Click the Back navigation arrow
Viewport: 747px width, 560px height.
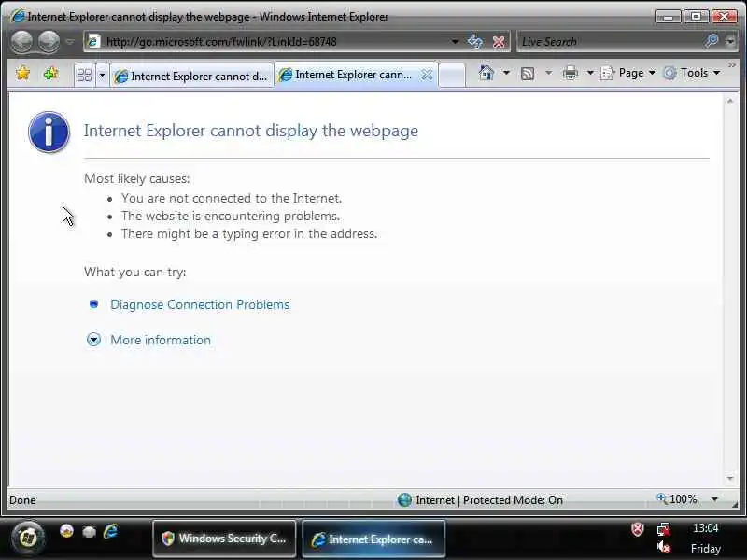[x=21, y=41]
